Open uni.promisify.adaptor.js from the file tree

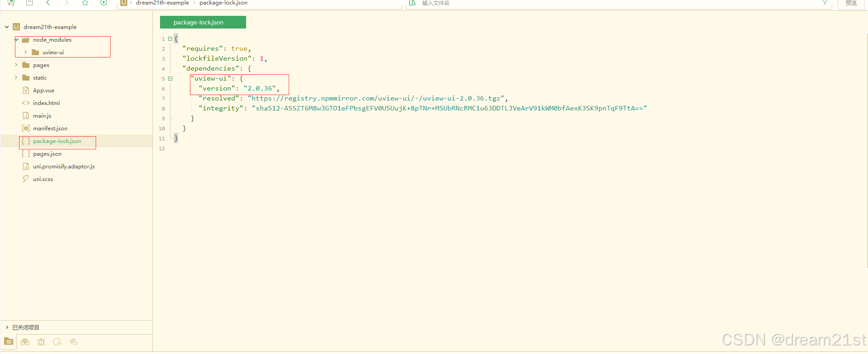64,166
